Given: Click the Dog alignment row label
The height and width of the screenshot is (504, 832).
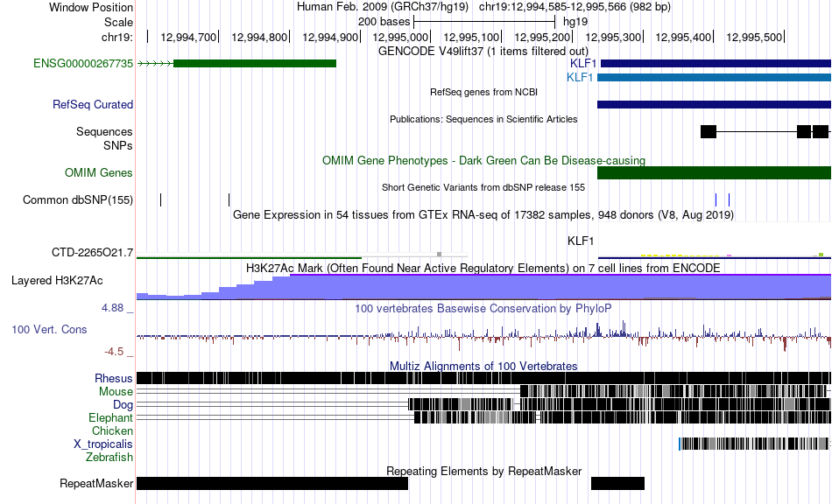Looking at the screenshot, I should point(123,405).
